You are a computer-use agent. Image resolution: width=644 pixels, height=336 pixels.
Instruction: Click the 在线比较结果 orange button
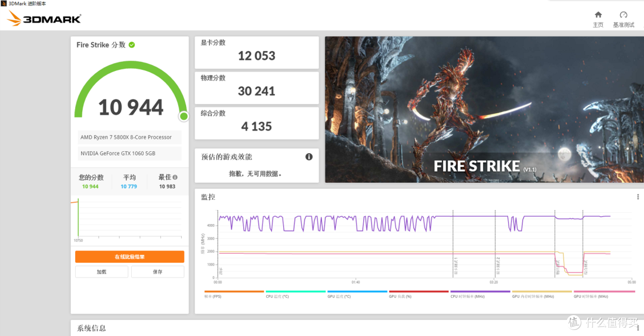(129, 257)
